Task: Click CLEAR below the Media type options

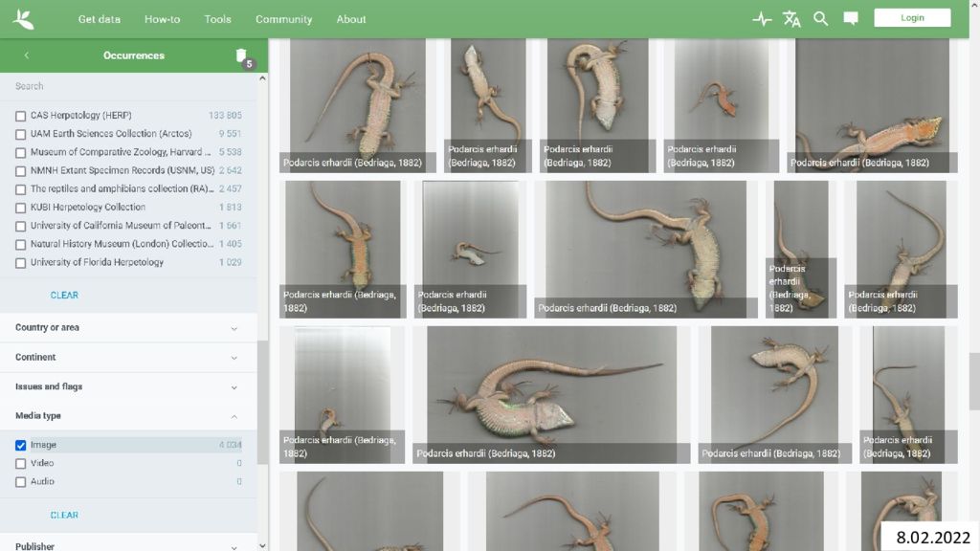Action: pos(64,515)
